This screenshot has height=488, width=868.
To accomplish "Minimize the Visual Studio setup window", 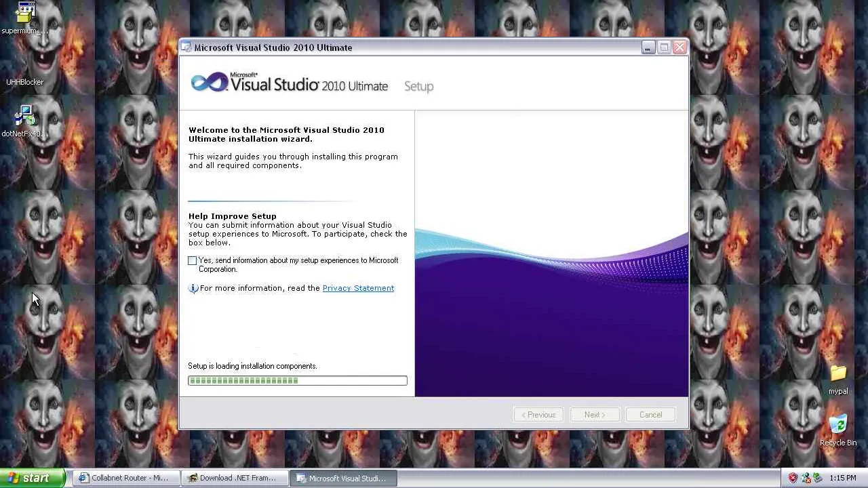I will (x=648, y=47).
